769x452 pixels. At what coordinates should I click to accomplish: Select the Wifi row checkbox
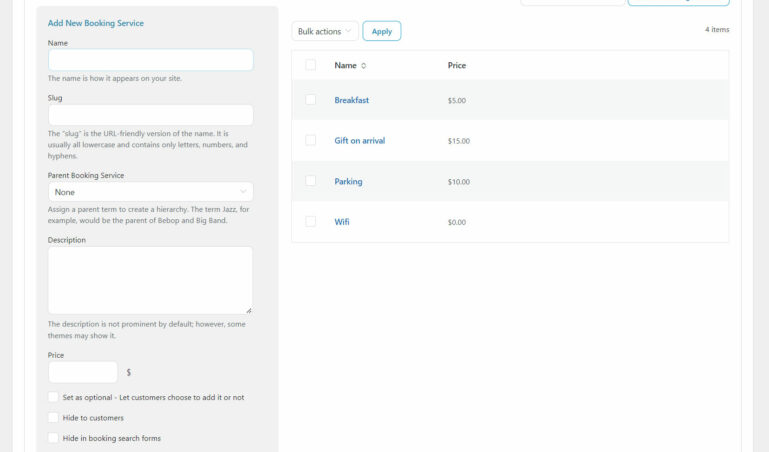310,222
